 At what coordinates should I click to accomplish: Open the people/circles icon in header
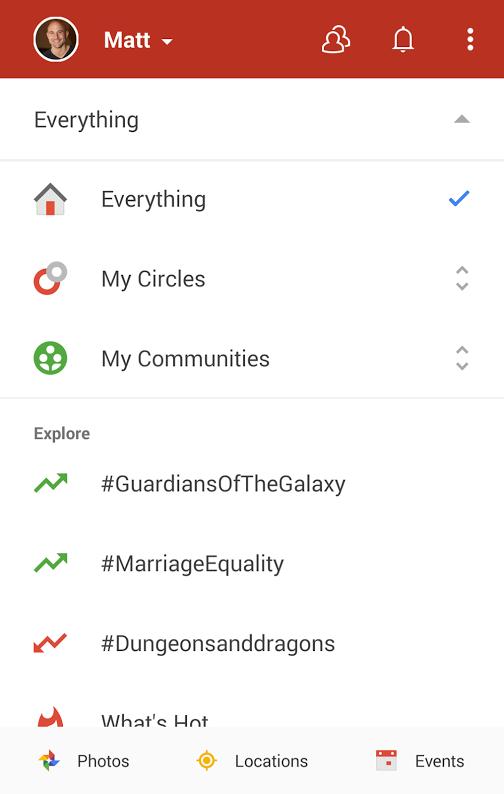pos(336,40)
